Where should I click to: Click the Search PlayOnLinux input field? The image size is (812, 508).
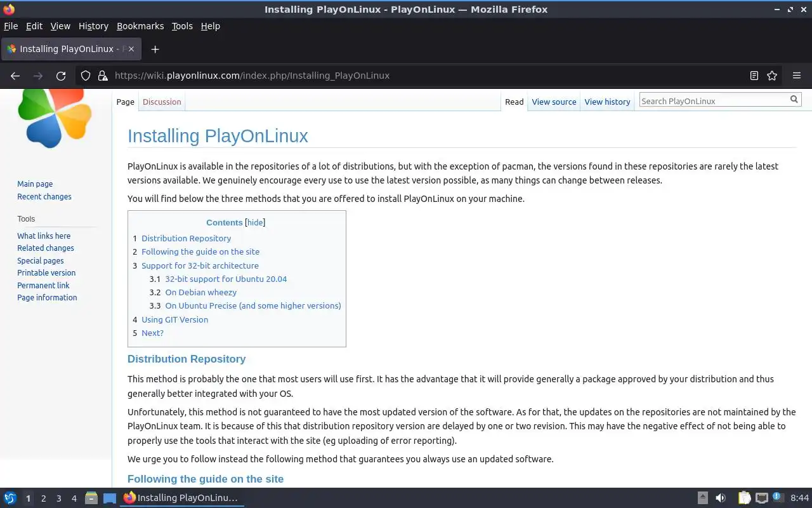pyautogui.click(x=713, y=100)
